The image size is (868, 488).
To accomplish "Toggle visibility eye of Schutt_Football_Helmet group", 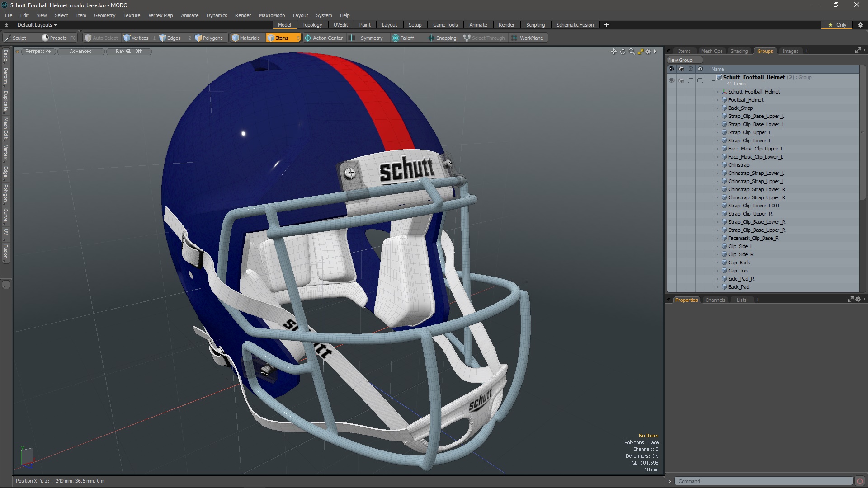I will (671, 80).
